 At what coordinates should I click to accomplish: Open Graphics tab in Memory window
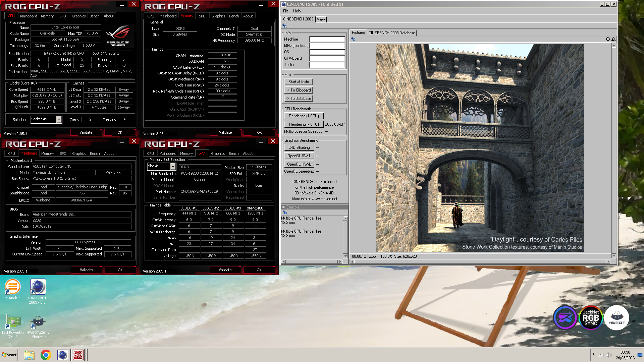pyautogui.click(x=218, y=16)
